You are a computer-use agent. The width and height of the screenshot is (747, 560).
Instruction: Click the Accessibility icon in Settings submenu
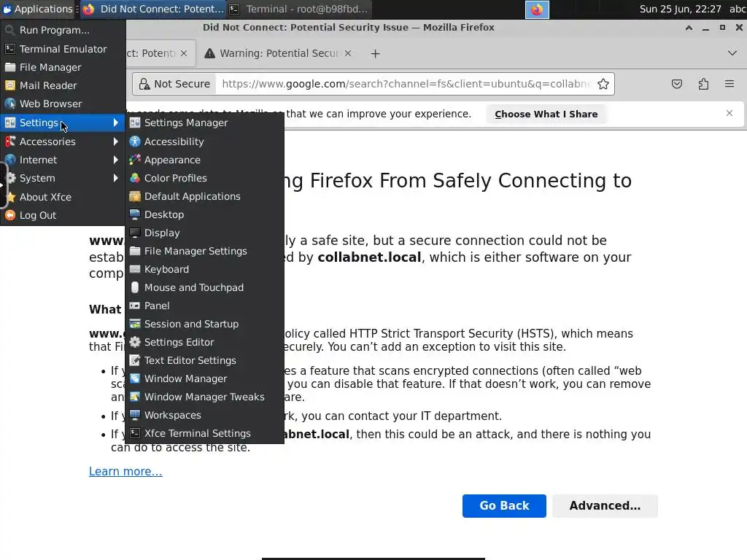click(x=135, y=141)
